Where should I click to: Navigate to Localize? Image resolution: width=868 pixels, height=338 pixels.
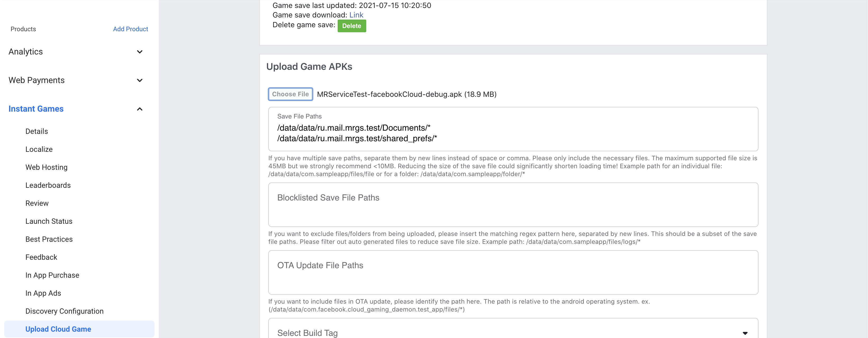click(39, 149)
